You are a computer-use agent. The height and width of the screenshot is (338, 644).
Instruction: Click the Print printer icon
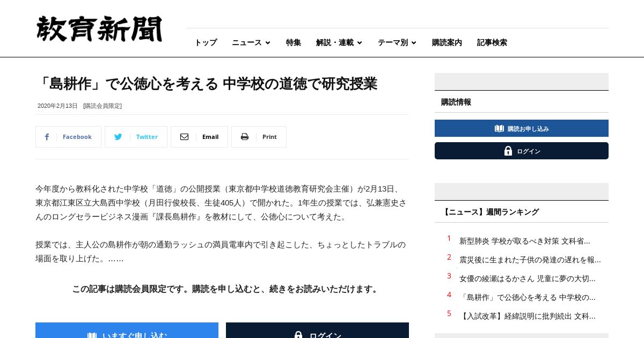point(245,137)
